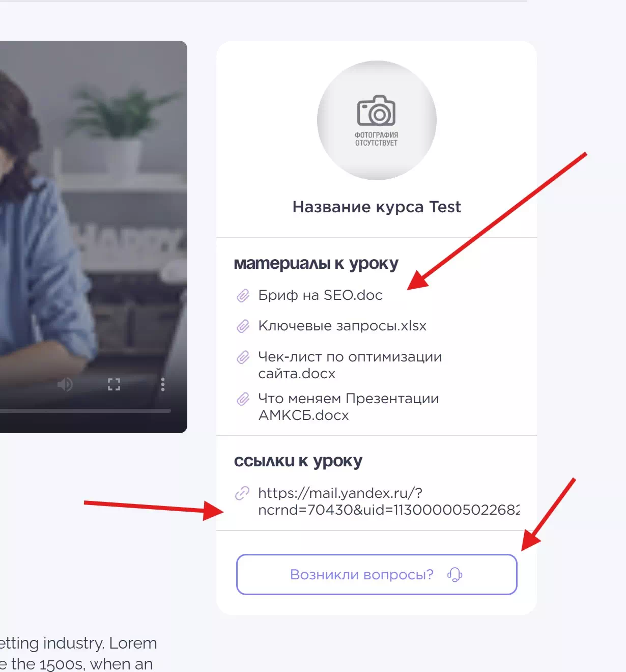626x672 pixels.
Task: Click the headset icon in Возникли вопросы button
Action: coord(454,575)
